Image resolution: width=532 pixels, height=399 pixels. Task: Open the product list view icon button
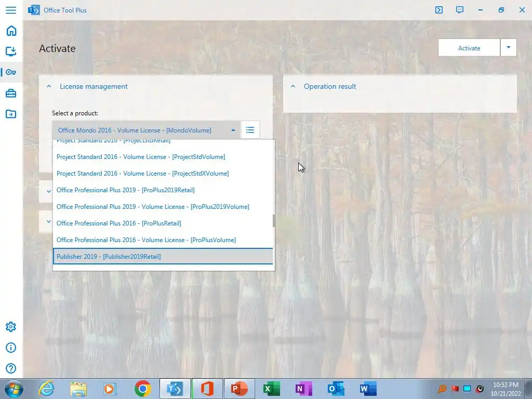point(250,130)
